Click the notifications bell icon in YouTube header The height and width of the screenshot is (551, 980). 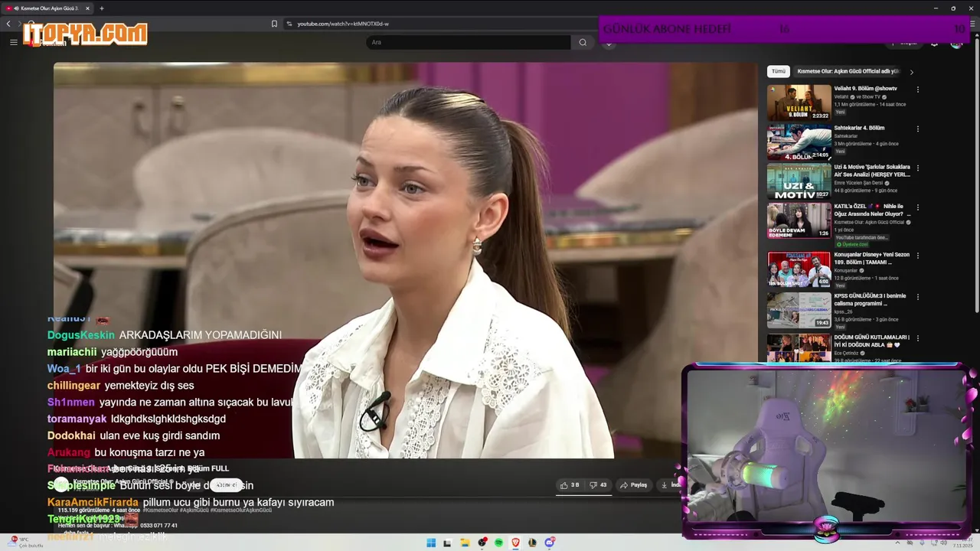934,43
